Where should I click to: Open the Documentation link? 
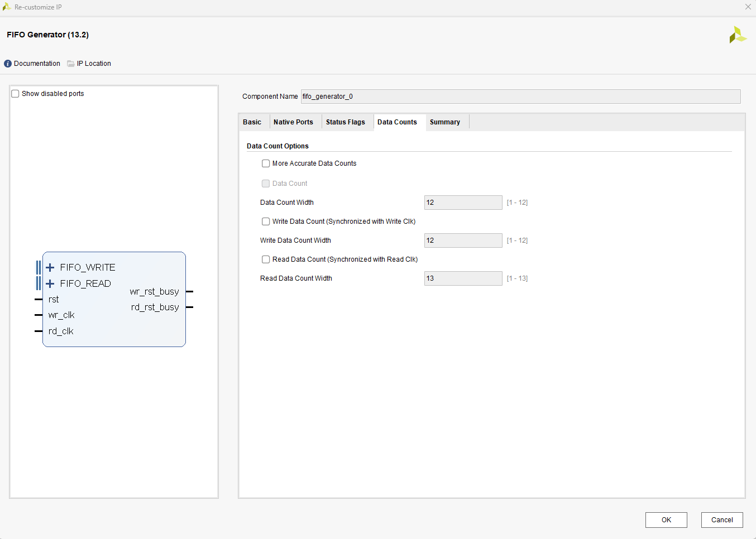coord(37,64)
